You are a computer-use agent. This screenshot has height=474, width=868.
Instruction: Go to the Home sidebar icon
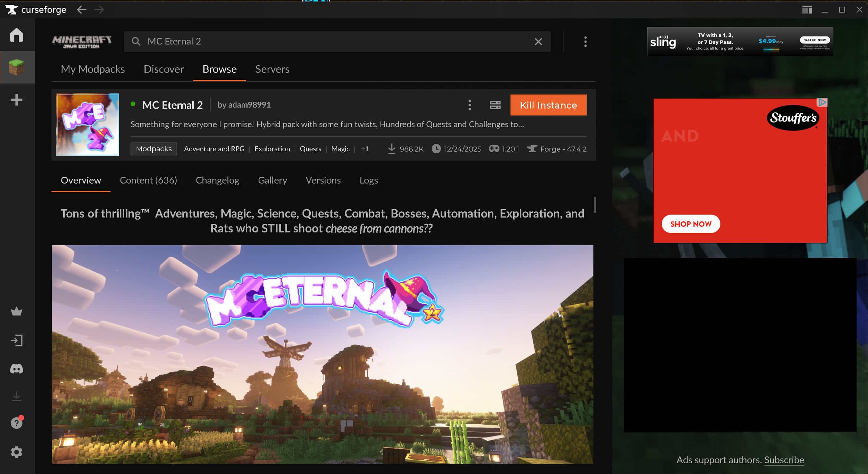[16, 35]
